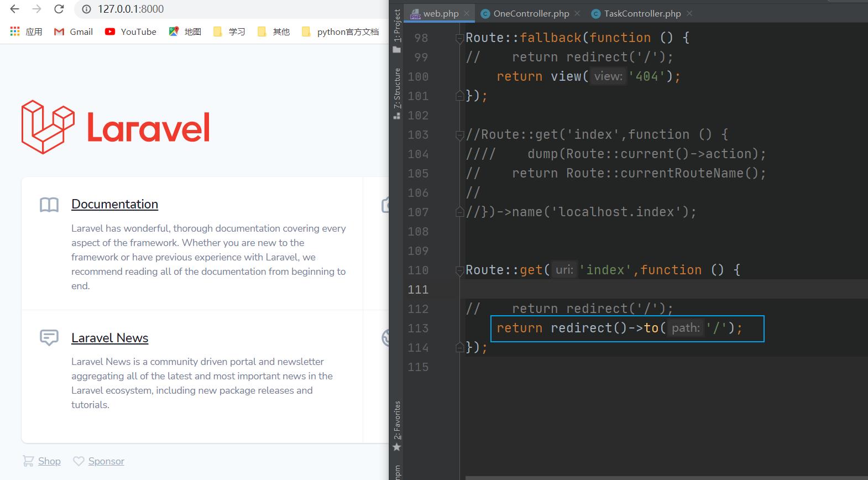Click the browser back arrow

pyautogui.click(x=15, y=9)
